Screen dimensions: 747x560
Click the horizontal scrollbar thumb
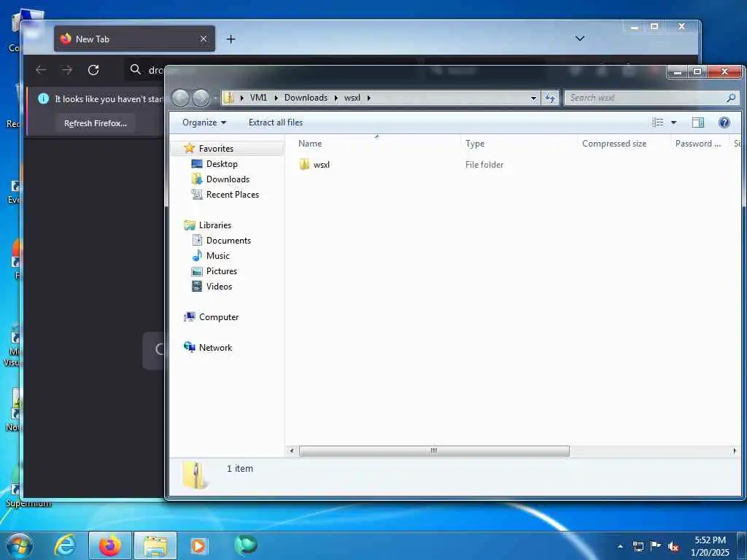point(434,451)
